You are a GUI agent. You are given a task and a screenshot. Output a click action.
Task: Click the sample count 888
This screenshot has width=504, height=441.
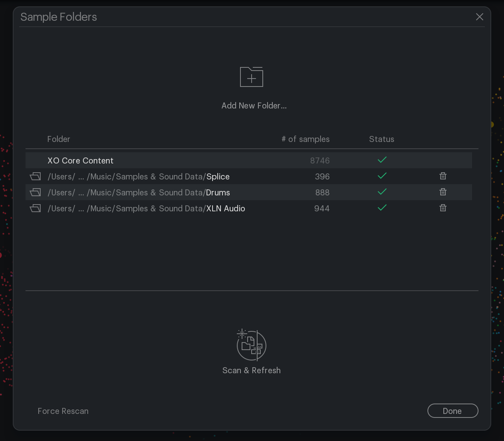[322, 193]
